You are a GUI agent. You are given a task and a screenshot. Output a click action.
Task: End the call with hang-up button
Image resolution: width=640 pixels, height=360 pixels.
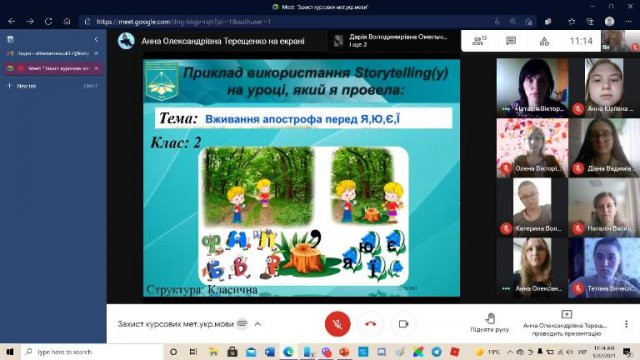[371, 324]
